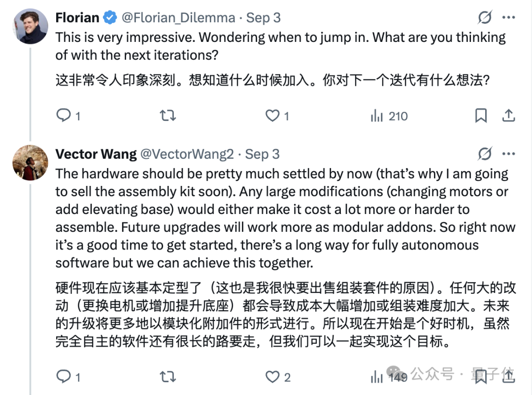Retweet Florian's tweet
532x395 pixels.
click(x=168, y=115)
